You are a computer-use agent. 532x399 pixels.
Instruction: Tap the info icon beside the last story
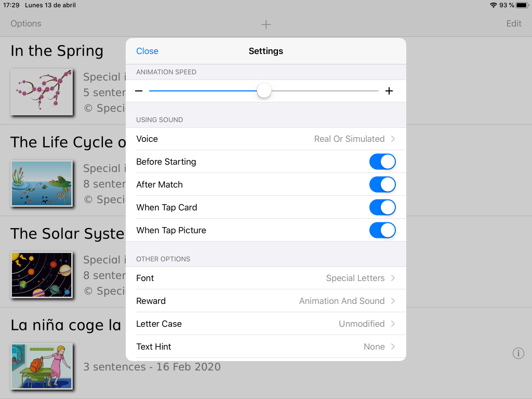[518, 353]
